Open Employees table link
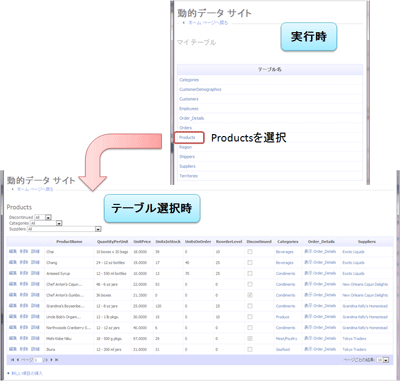The height and width of the screenshot is (381, 400). pyautogui.click(x=189, y=109)
